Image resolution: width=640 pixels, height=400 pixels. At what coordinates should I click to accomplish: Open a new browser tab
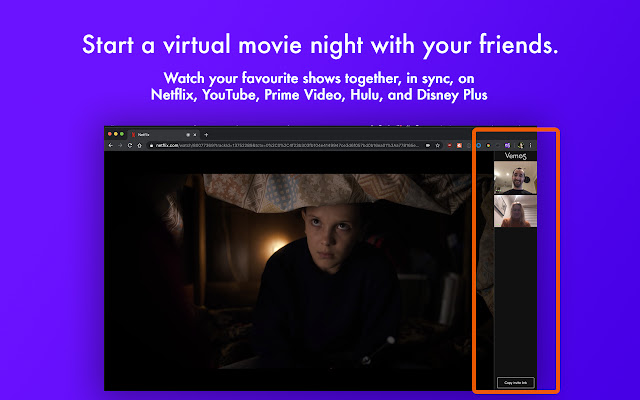tap(206, 135)
